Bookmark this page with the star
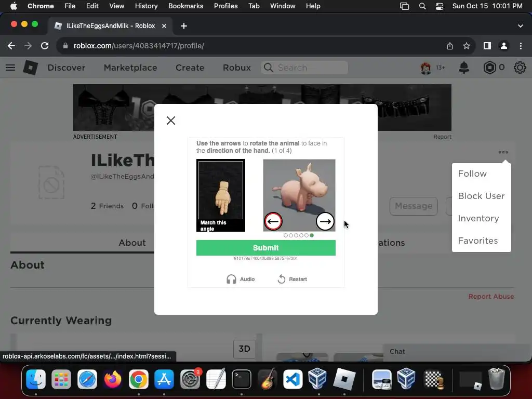Viewport: 532px width, 399px height. tap(467, 46)
